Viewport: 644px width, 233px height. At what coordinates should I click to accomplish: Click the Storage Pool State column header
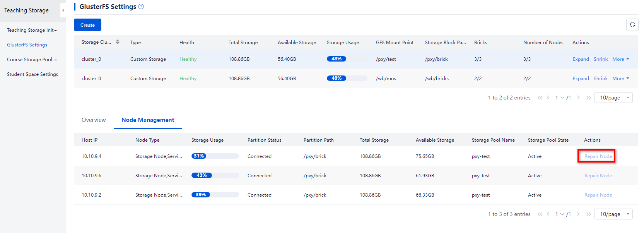coord(548,140)
